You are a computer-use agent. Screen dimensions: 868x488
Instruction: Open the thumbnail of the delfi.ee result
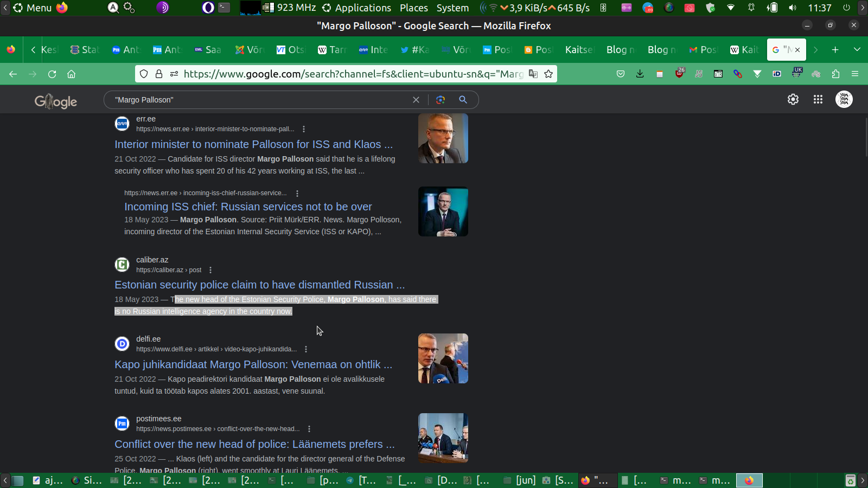click(443, 358)
